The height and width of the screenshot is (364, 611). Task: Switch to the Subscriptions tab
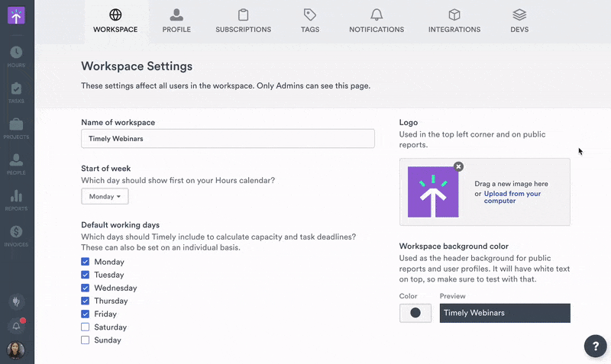tap(243, 21)
